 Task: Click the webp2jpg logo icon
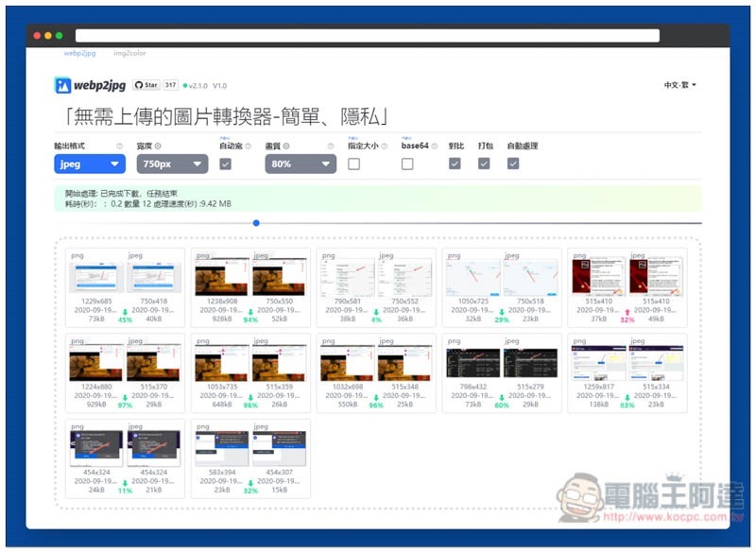click(x=62, y=85)
